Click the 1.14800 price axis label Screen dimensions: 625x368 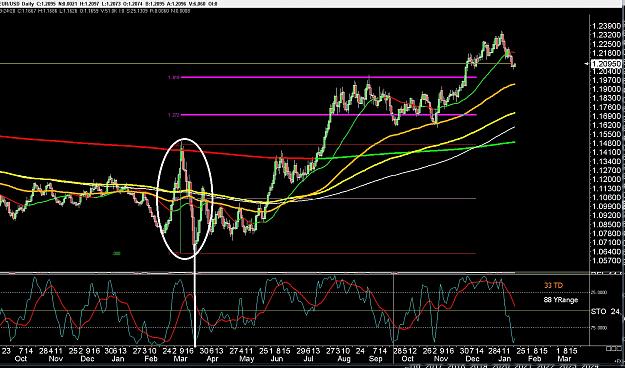pos(607,143)
